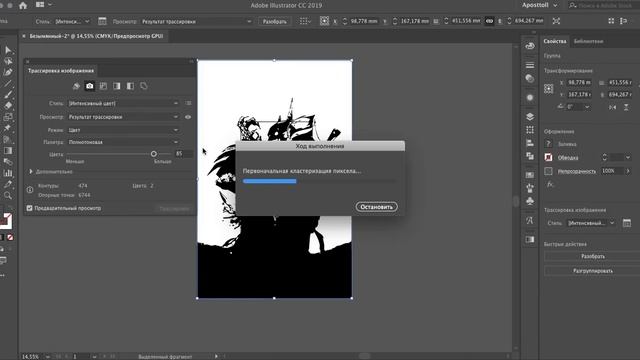Open Pathfinder panel from the right dock
Viewport: 640px width, 360px height.
530,156
